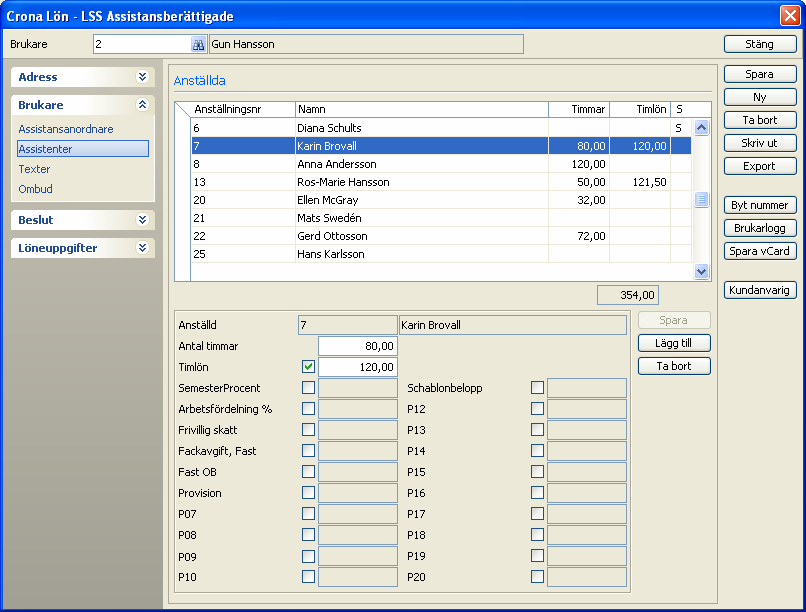806x612 pixels.
Task: Tick the P15 checkbox
Action: coord(537,472)
